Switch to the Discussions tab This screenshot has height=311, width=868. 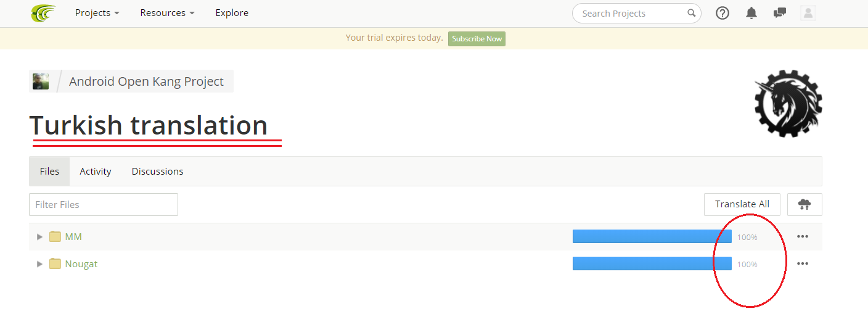(158, 172)
